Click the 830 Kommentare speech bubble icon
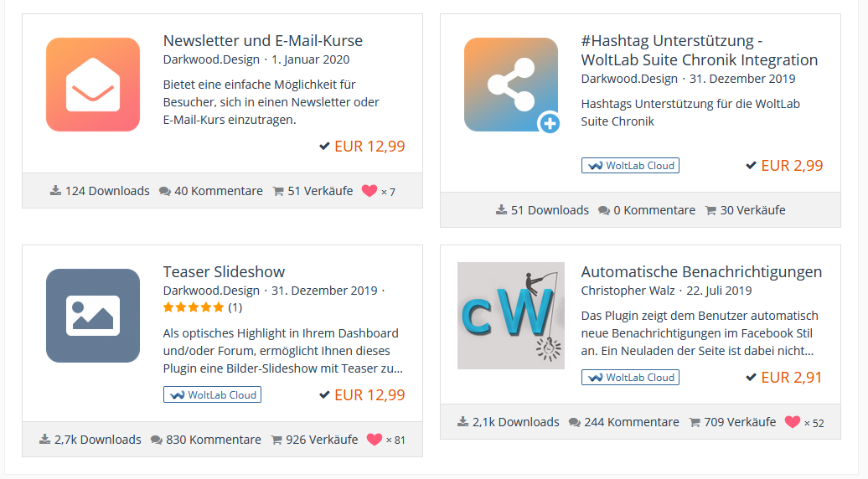Screen dimensions: 868x479 157,440
